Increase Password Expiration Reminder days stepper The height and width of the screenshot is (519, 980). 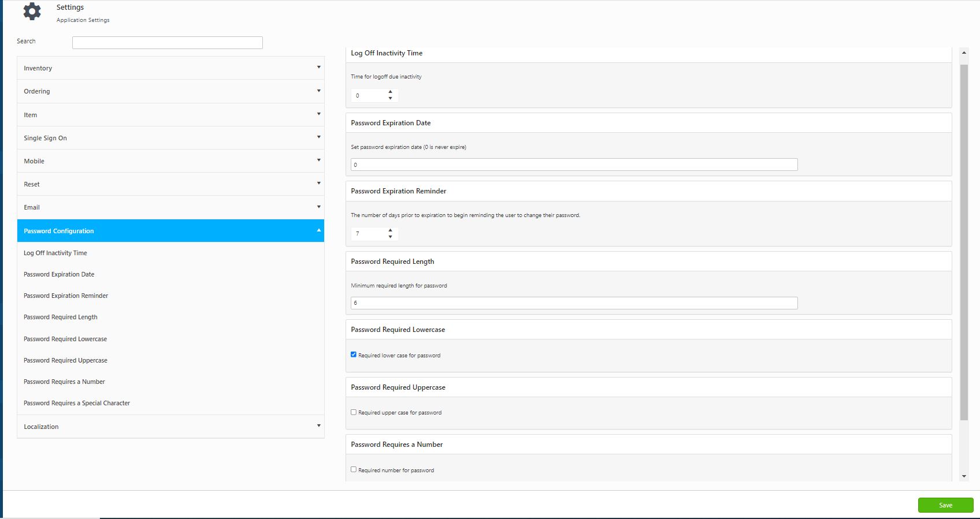click(x=391, y=230)
